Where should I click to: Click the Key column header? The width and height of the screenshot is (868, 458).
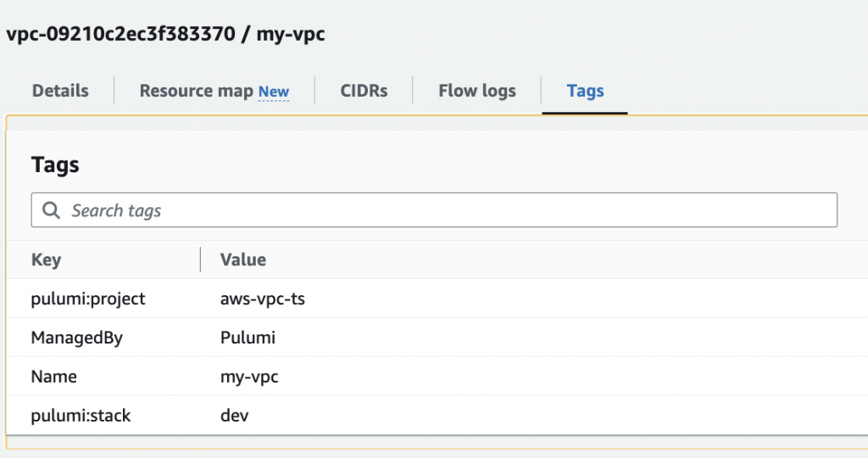[x=47, y=260]
